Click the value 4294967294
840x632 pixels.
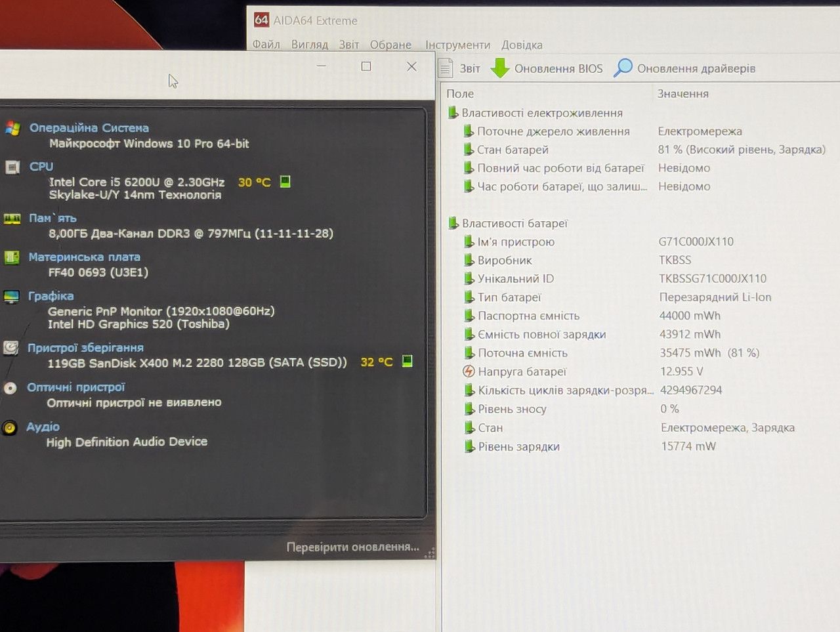tap(691, 390)
